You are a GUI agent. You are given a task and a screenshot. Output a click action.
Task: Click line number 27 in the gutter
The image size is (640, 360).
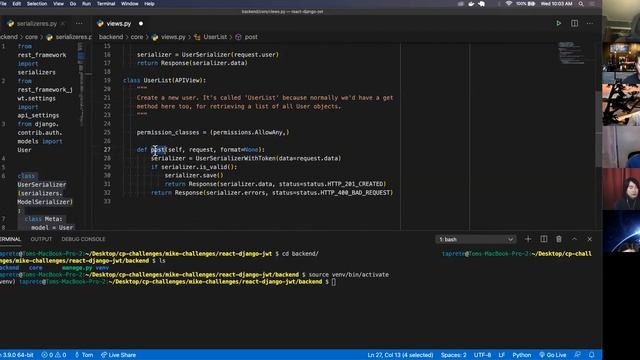107,150
